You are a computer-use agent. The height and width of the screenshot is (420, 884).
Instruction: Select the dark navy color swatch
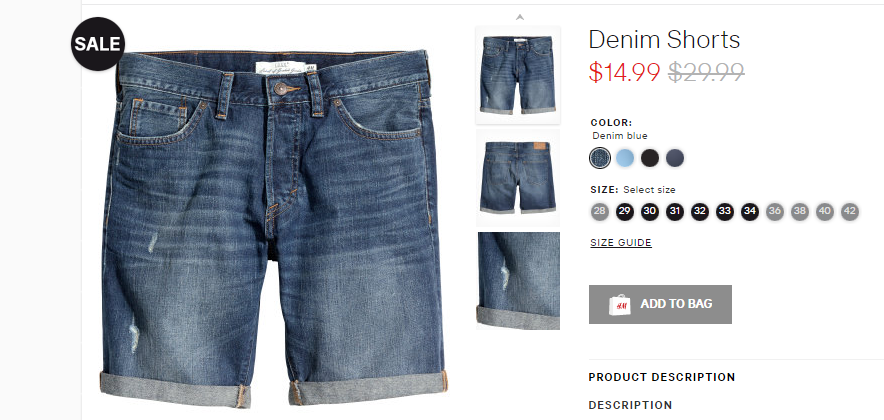point(675,158)
